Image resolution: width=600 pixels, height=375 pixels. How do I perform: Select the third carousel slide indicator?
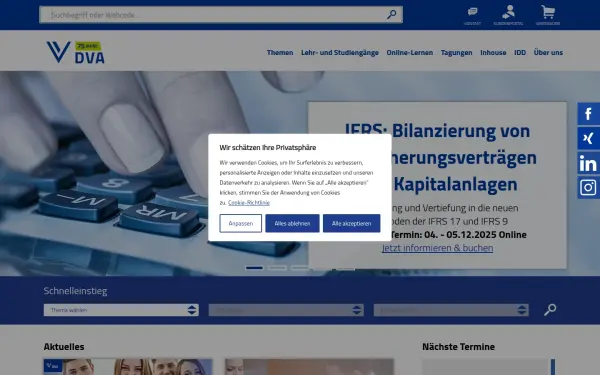[x=300, y=268]
